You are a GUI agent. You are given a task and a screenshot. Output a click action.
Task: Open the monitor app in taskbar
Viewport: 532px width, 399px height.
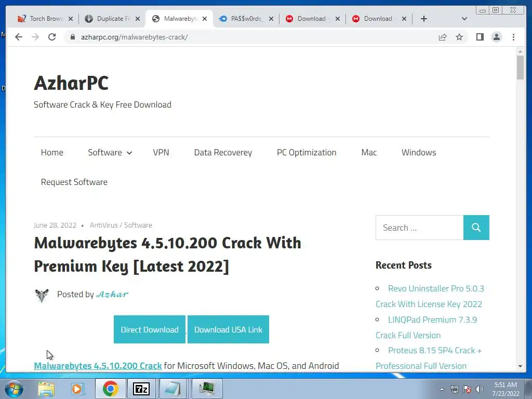coord(207,389)
